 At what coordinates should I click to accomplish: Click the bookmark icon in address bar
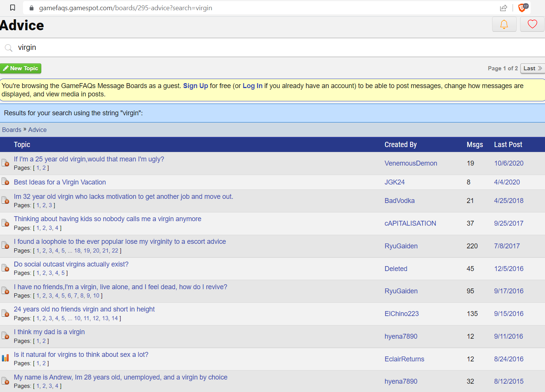[x=12, y=8]
